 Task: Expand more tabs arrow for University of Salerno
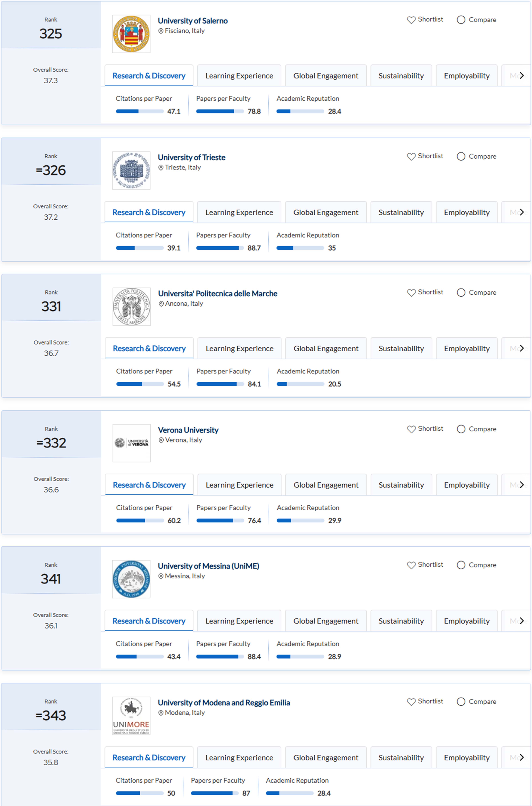521,75
